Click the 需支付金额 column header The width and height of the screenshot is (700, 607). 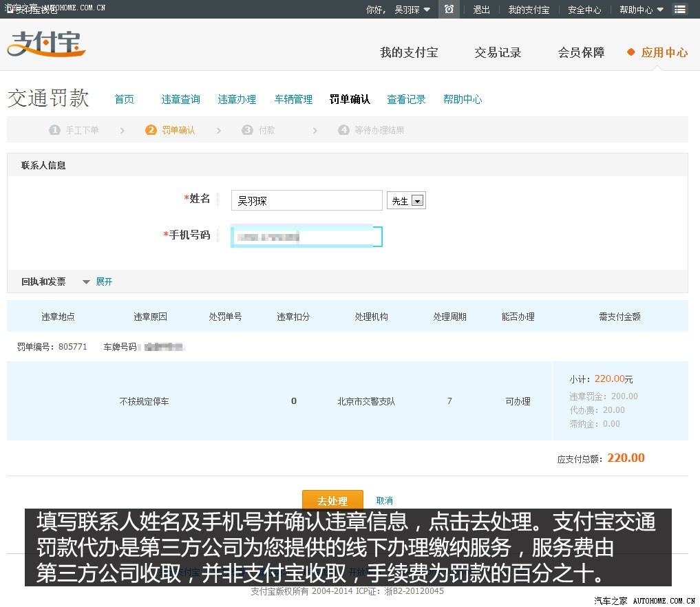tap(619, 317)
